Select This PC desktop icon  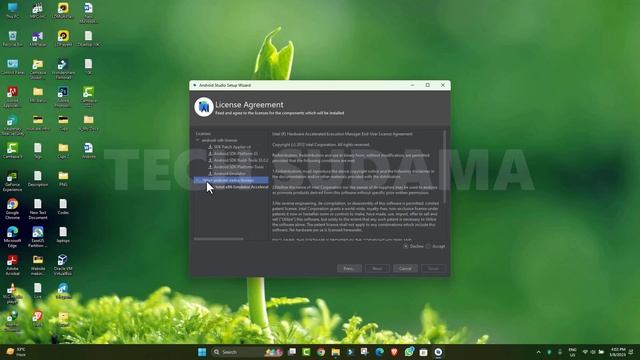click(12, 11)
